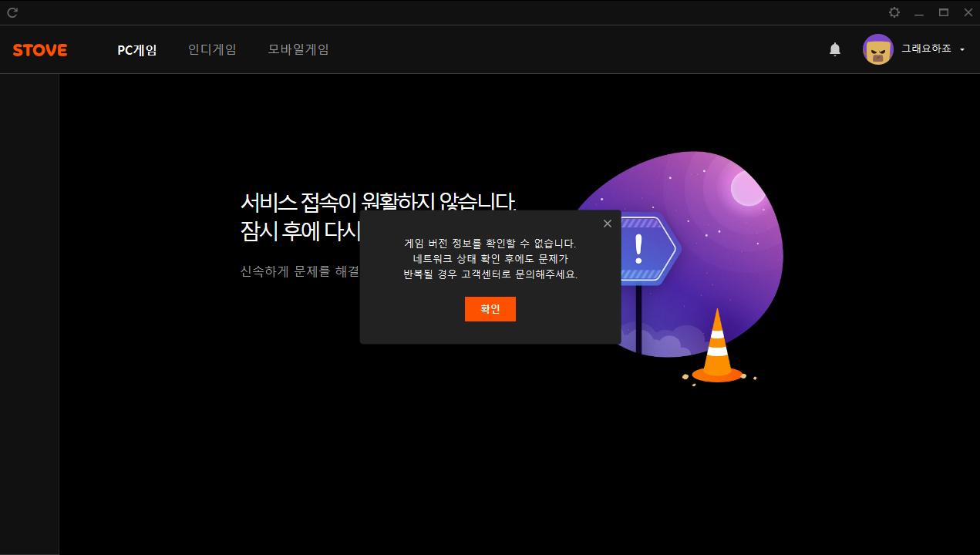Expand the account dropdown arrow
This screenshot has height=555, width=980.
coord(962,49)
